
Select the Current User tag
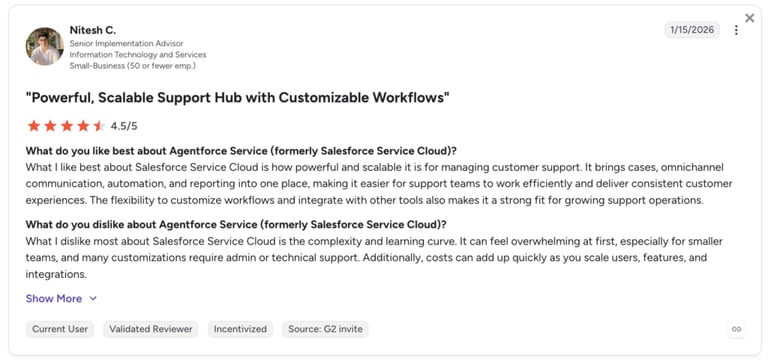(60, 329)
